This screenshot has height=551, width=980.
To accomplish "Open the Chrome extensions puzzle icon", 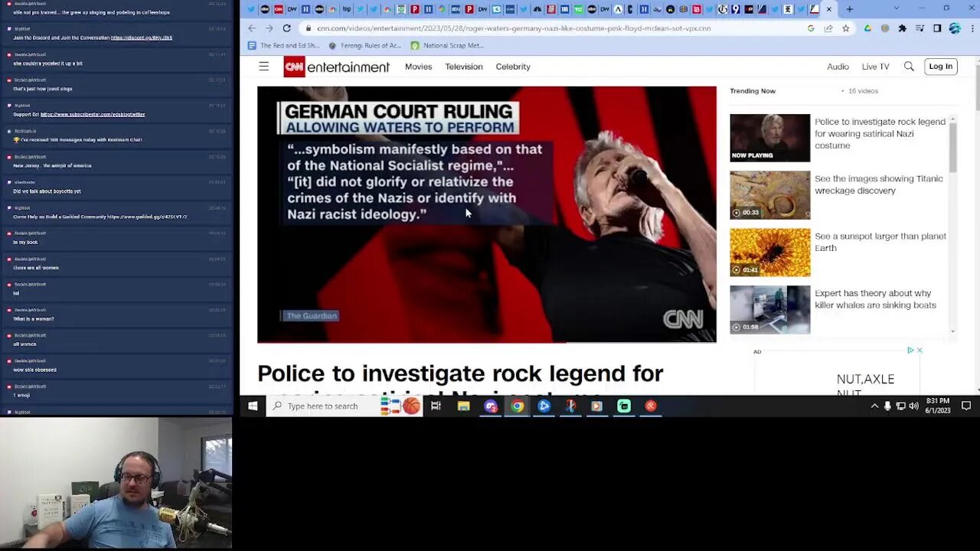I will point(902,28).
